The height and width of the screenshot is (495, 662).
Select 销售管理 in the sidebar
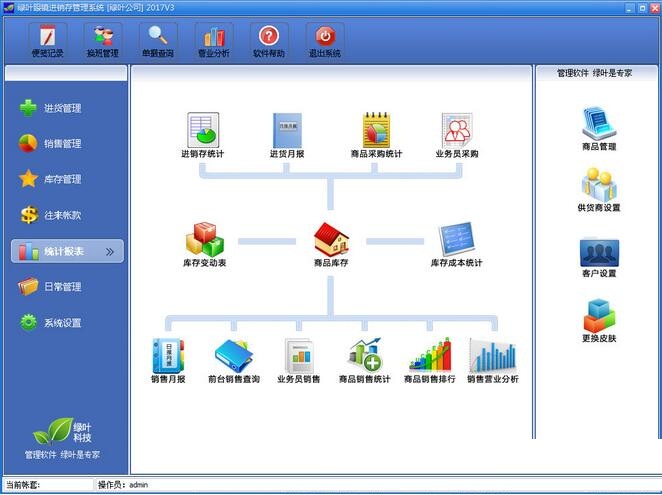click(x=51, y=144)
